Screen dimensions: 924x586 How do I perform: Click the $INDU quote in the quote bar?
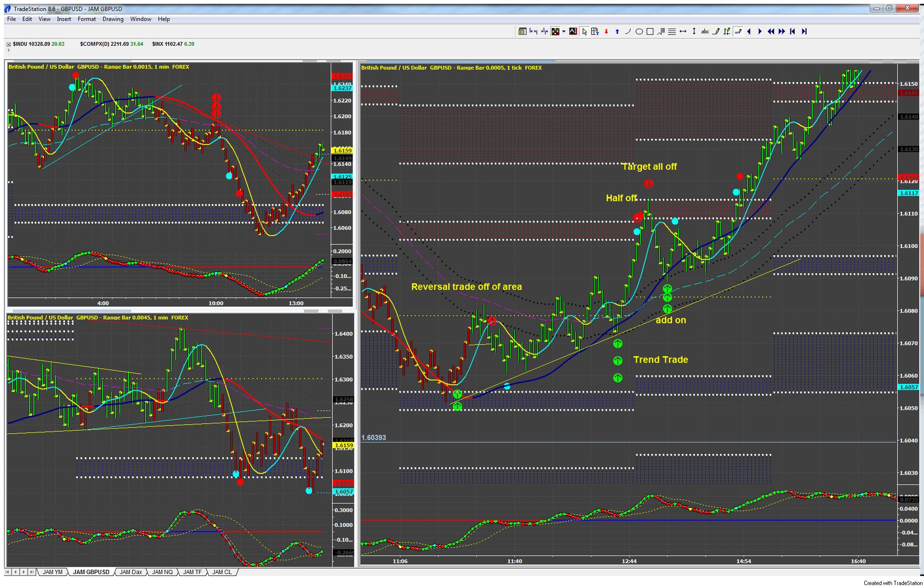[x=39, y=44]
